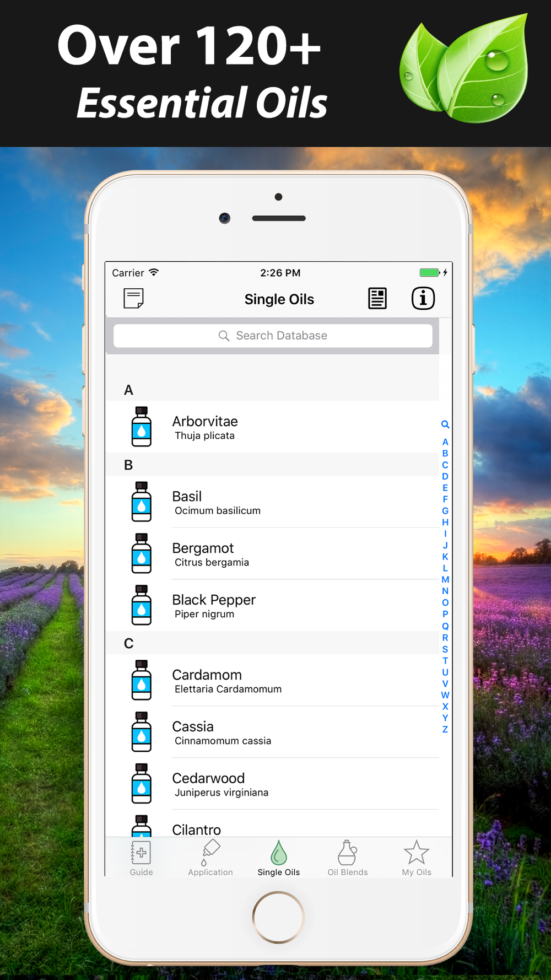Go to the My Oils star tab

(417, 858)
